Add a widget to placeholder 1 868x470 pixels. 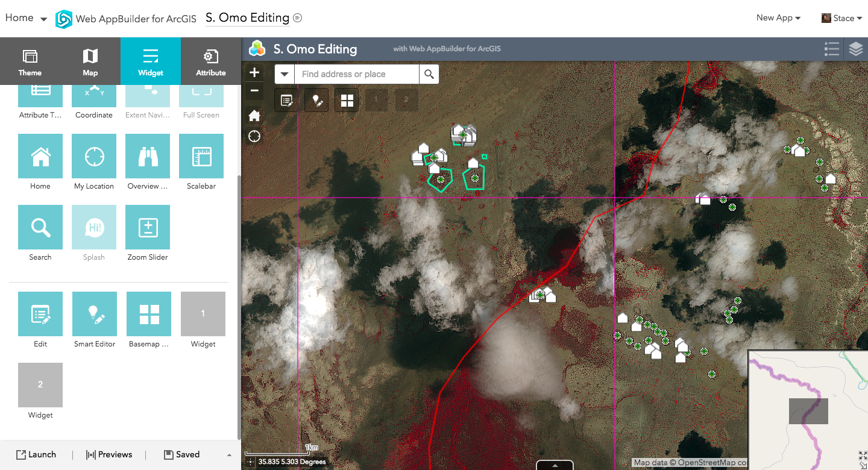(x=203, y=314)
